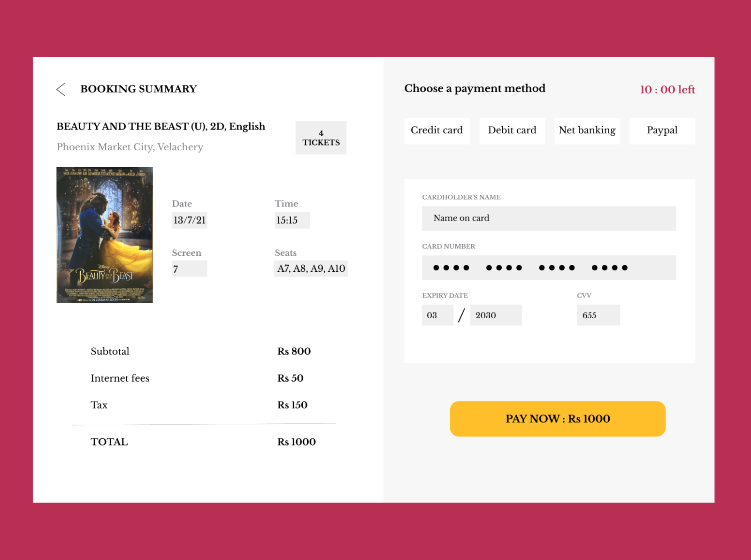This screenshot has width=751, height=560.
Task: Click the Time field showing 15:15
Action: point(292,220)
